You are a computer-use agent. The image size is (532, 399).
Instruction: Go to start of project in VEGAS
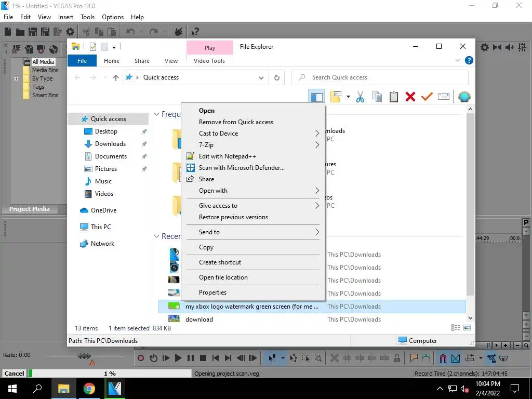pyautogui.click(x=216, y=358)
